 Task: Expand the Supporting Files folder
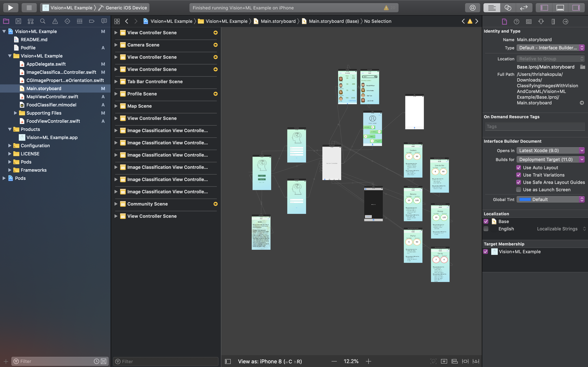coord(15,113)
